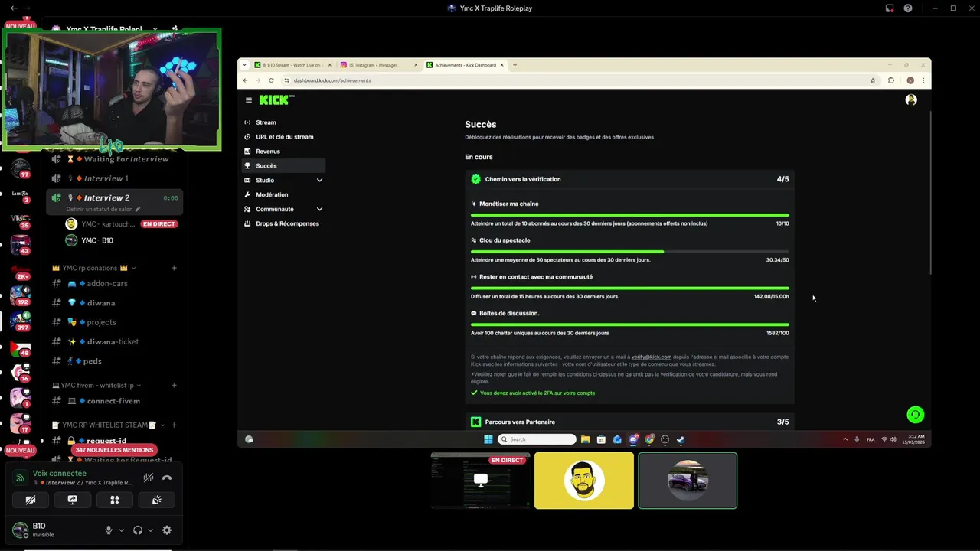Click the Monétiser ma chaîne progress bar

click(629, 215)
